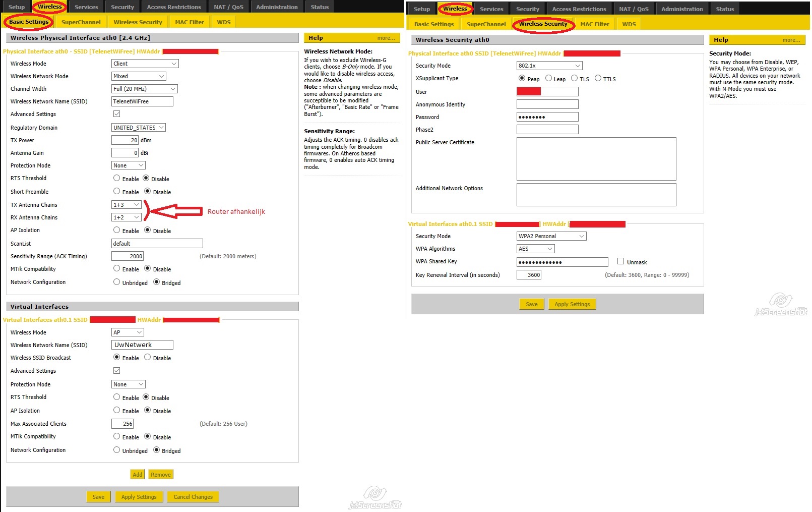This screenshot has height=512, width=812.
Task: Expand the TX Antenna Chains dropdown
Action: [x=126, y=205]
